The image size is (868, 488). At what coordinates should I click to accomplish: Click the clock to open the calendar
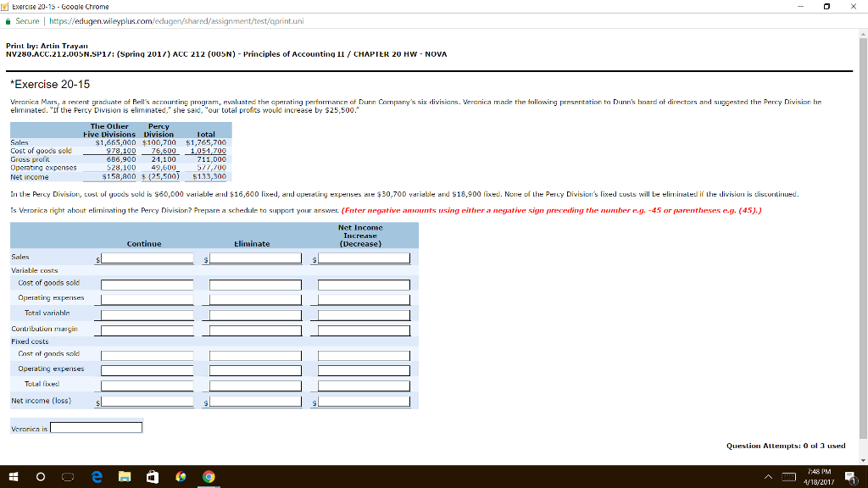(819, 477)
